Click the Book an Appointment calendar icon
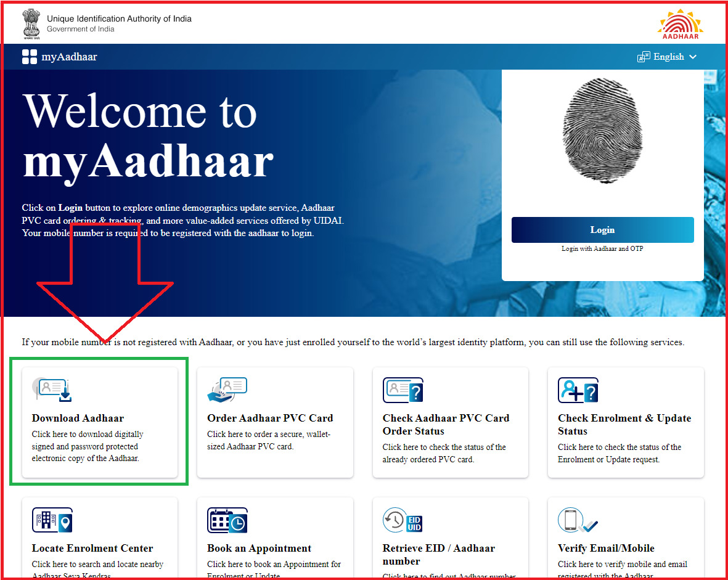The image size is (728, 580). click(227, 520)
